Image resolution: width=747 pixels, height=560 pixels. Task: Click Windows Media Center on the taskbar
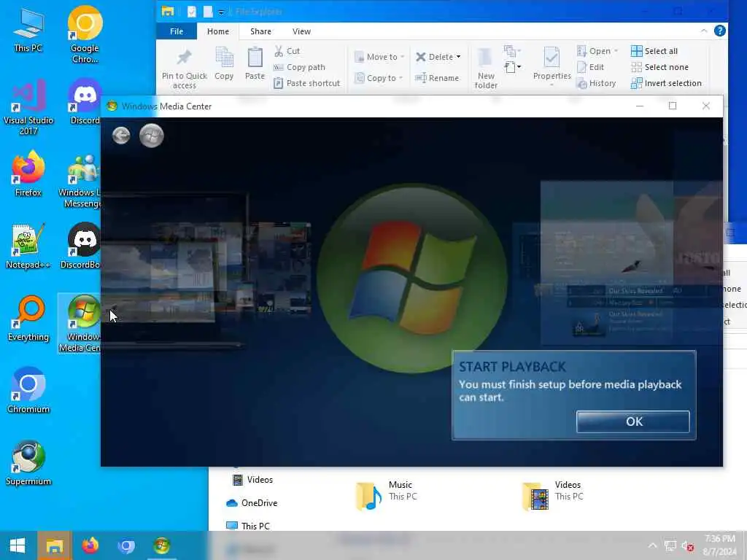(x=161, y=545)
